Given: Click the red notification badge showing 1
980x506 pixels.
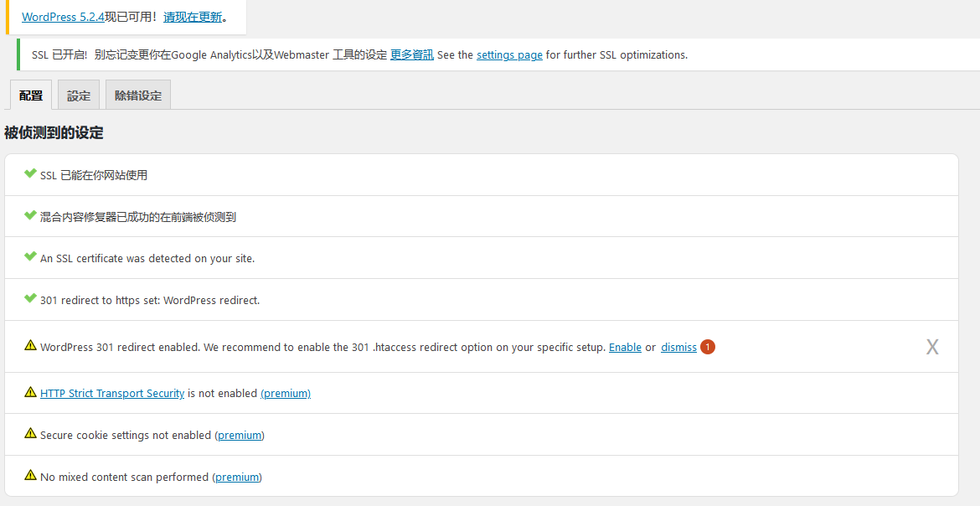Looking at the screenshot, I should click(708, 347).
